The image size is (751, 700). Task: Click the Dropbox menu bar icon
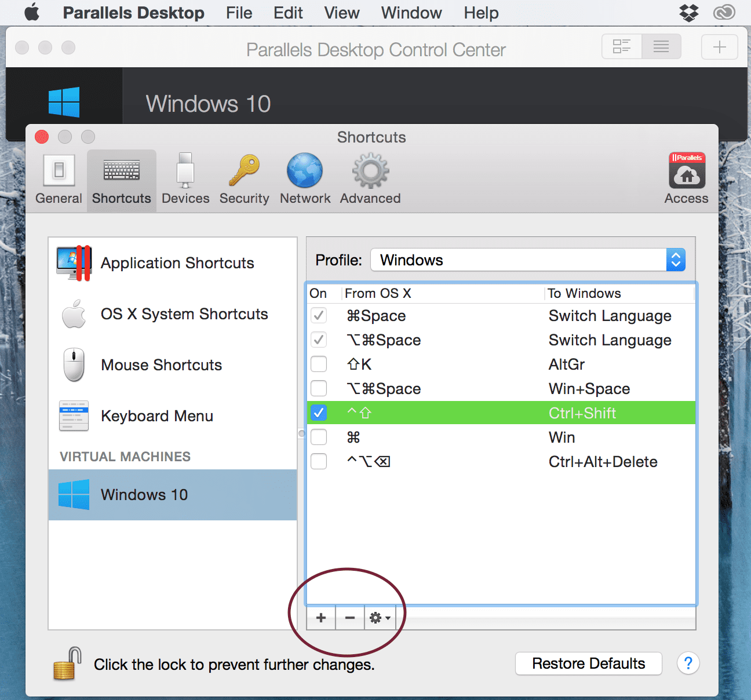pos(689,12)
